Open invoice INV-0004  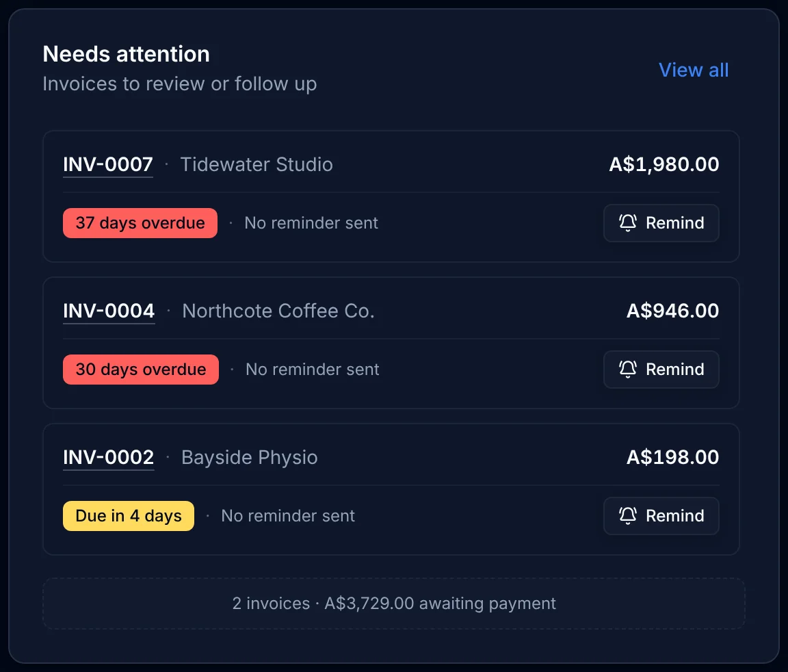[x=109, y=311]
